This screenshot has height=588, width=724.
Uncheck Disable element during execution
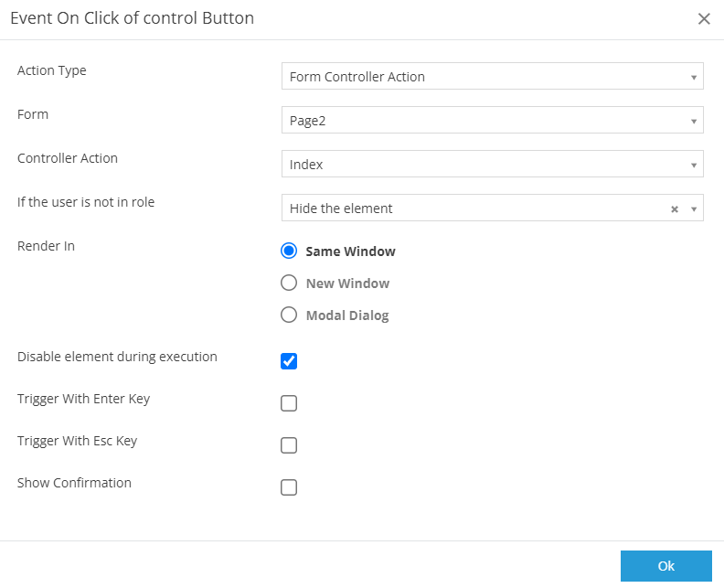pos(289,361)
